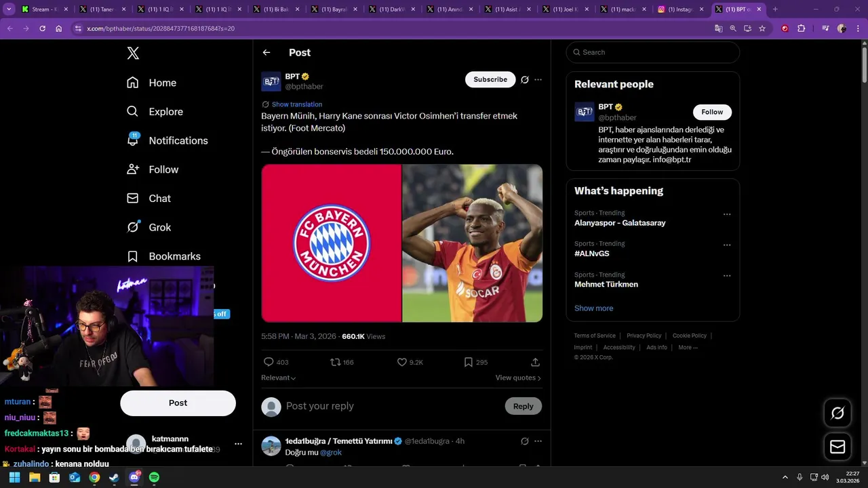868x488 pixels.
Task: Subscribe to BPT
Action: (x=490, y=79)
